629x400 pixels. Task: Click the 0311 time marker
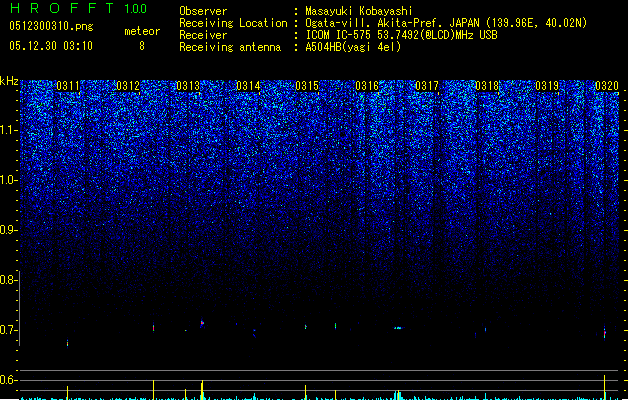68,86
